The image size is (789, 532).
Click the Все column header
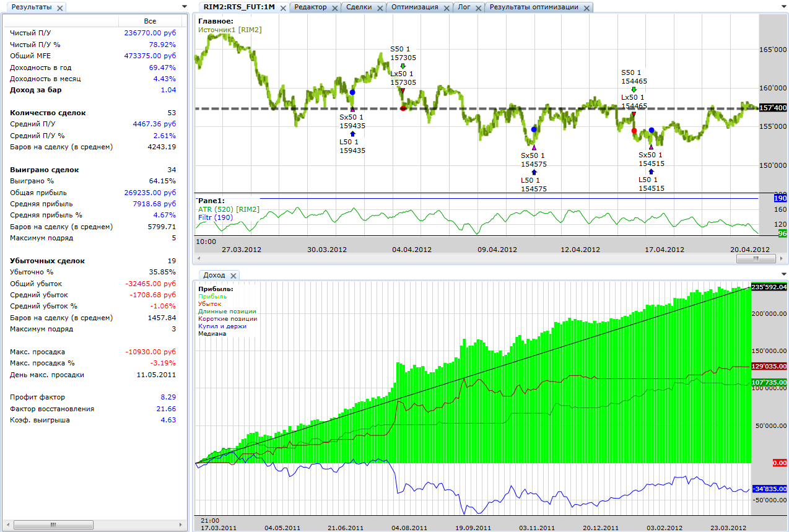point(150,21)
